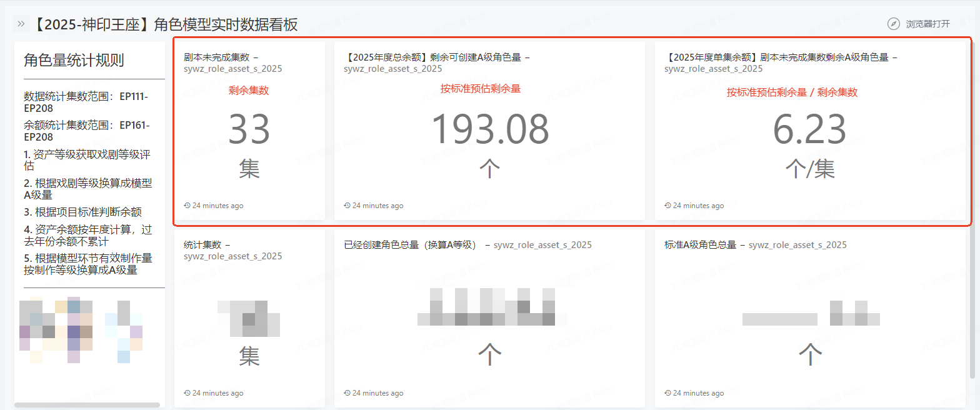Screen dimensions: 980x410
Task: Click the 193.08 remaining quantity value
Action: (490, 129)
